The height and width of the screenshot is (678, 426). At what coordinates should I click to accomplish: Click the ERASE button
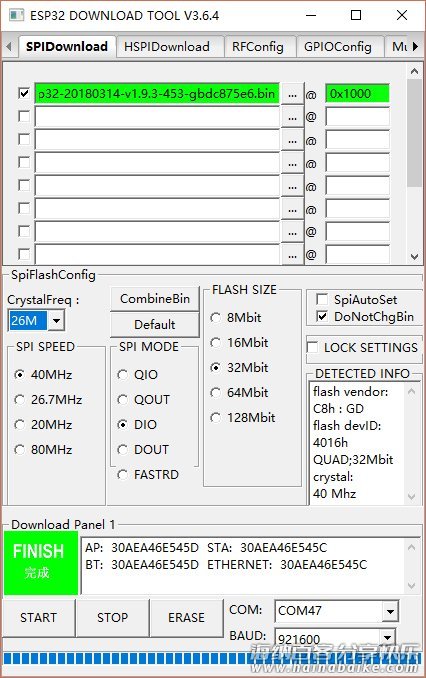tap(186, 617)
